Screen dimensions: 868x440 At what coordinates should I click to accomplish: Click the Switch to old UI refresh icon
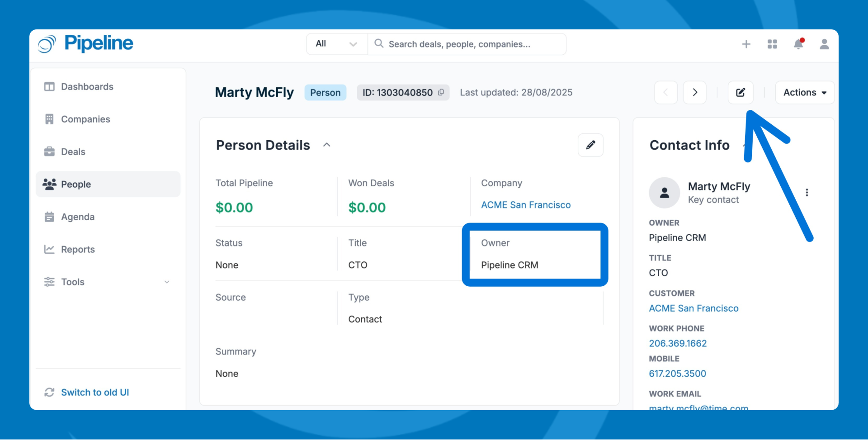(x=49, y=392)
